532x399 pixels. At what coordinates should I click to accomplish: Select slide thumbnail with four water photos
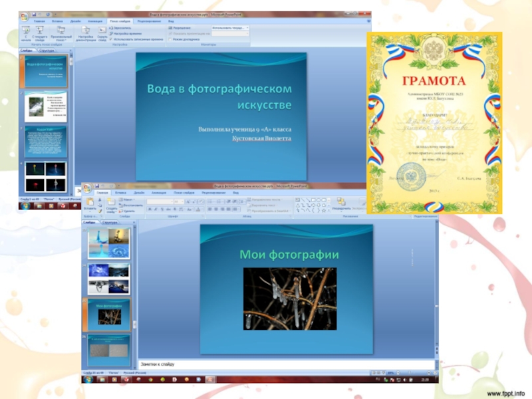109,243
